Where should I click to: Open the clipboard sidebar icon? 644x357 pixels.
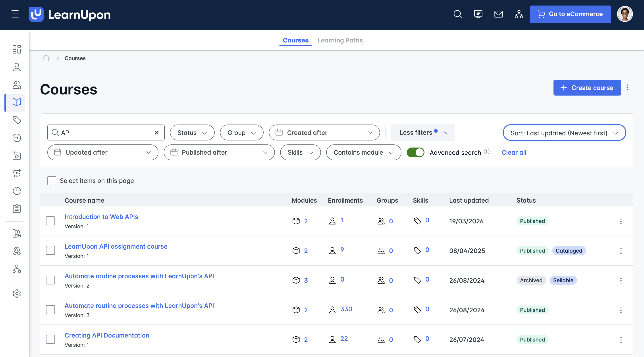point(17,209)
